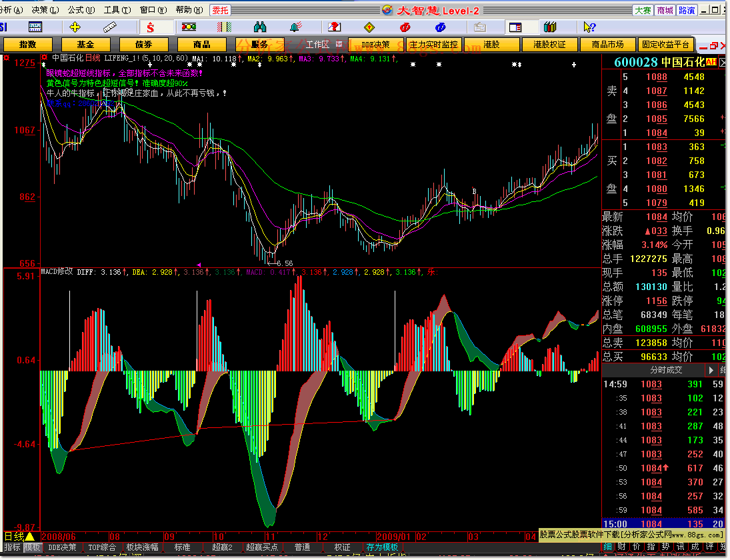
Task: Select the 权证 template tab
Action: (342, 547)
